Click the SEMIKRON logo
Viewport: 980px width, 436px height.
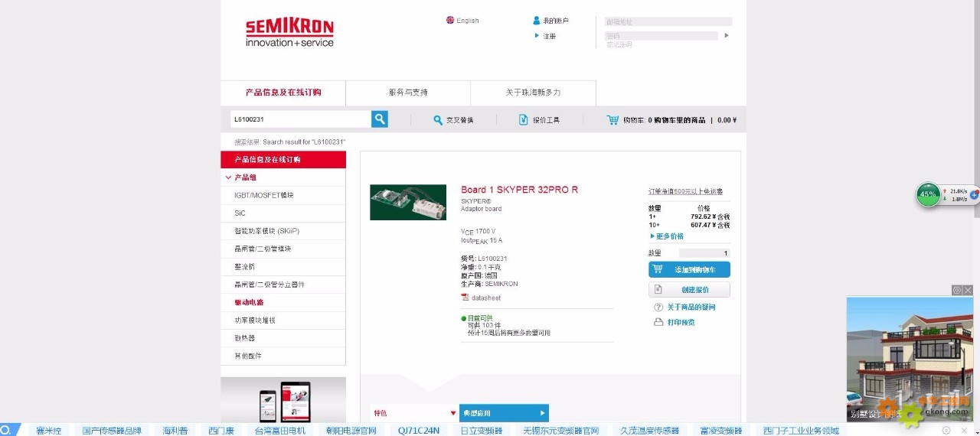(289, 33)
